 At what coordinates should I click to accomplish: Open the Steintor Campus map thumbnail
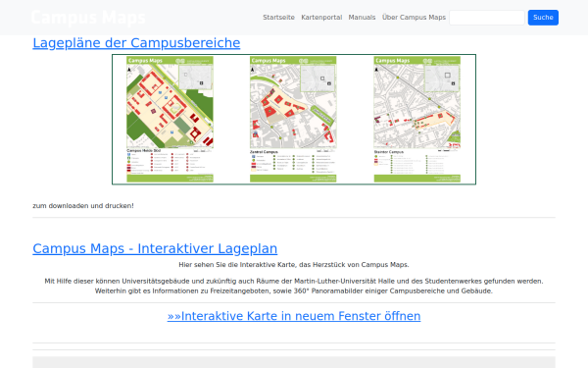[x=417, y=120]
